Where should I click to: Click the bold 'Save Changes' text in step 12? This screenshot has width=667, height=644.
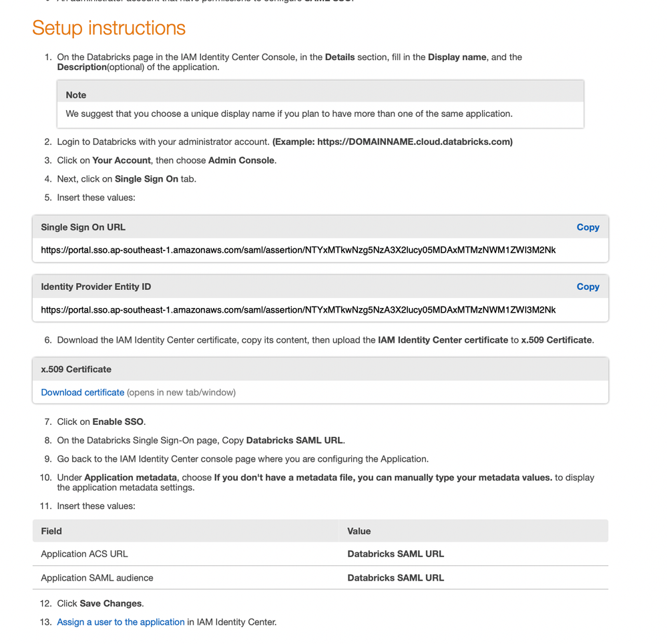click(x=110, y=603)
